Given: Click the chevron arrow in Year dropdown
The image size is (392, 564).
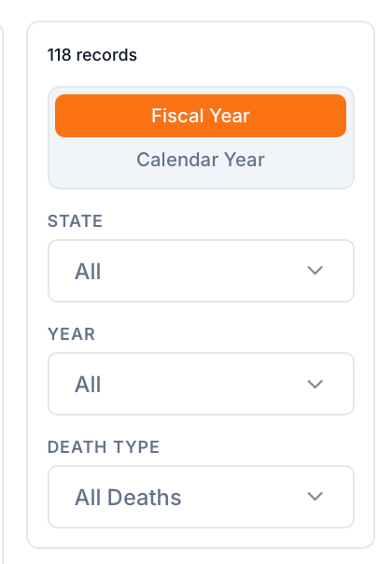Looking at the screenshot, I should [x=315, y=384].
